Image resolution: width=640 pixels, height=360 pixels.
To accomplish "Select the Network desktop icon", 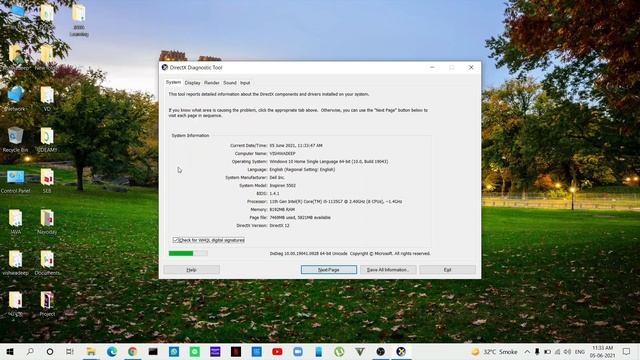I will pos(16,98).
